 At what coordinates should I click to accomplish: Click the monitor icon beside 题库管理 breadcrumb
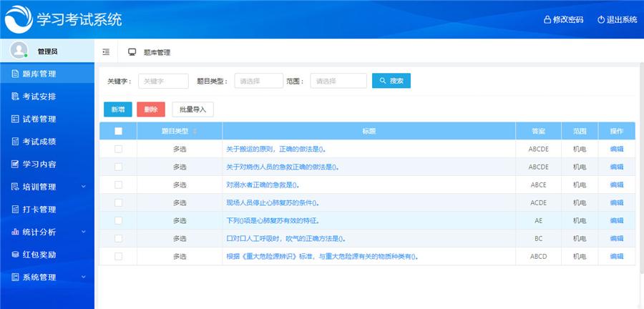point(132,52)
